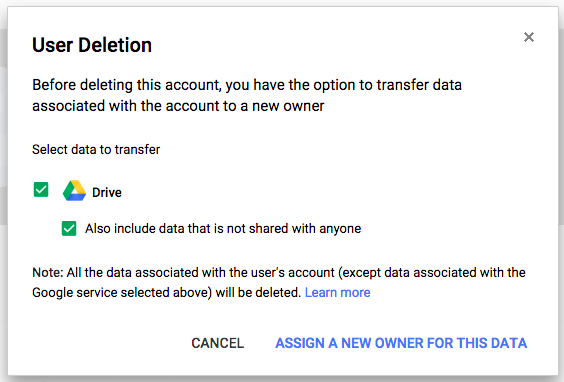
Task: Click the CANCEL button
Action: tap(218, 343)
